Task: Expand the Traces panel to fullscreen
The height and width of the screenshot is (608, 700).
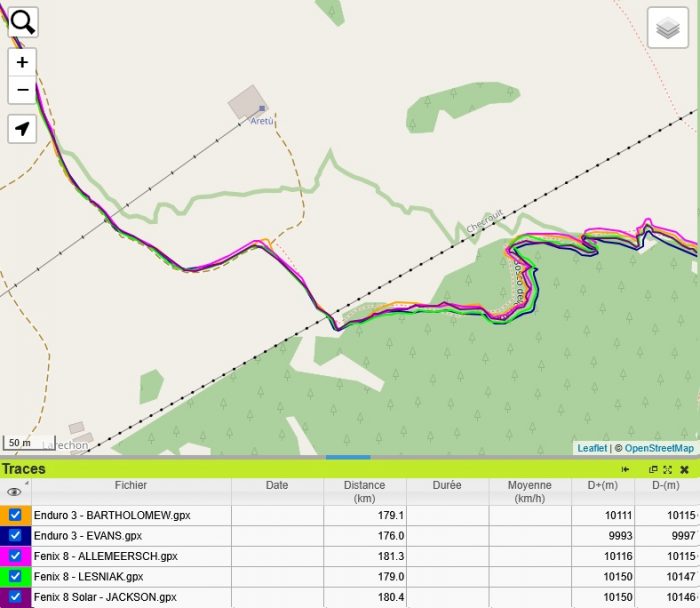Action: pos(667,469)
